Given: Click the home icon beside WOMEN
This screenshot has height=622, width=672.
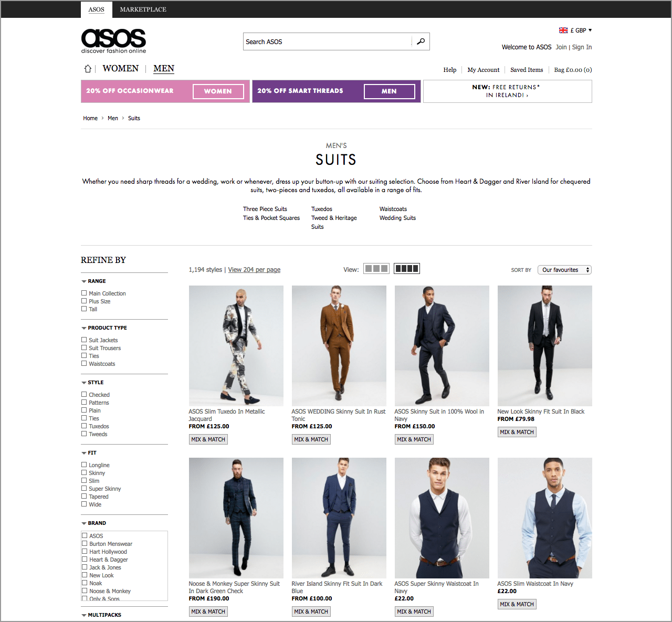Looking at the screenshot, I should [88, 69].
